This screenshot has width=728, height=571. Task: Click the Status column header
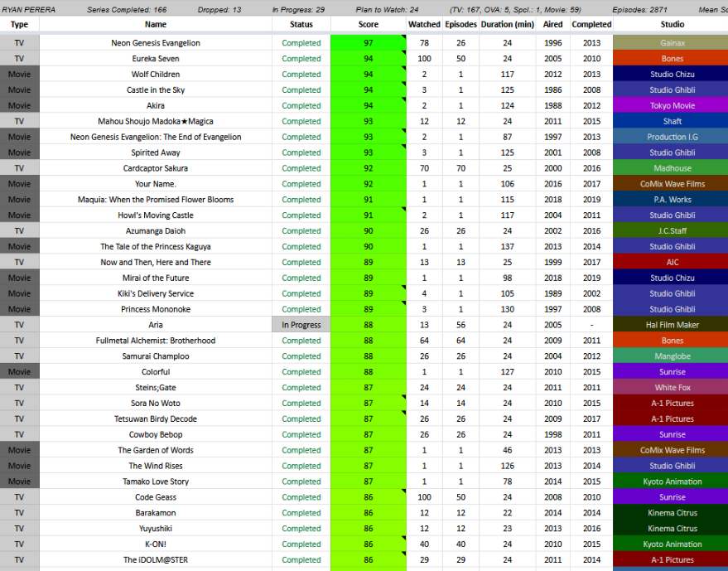[x=301, y=24]
